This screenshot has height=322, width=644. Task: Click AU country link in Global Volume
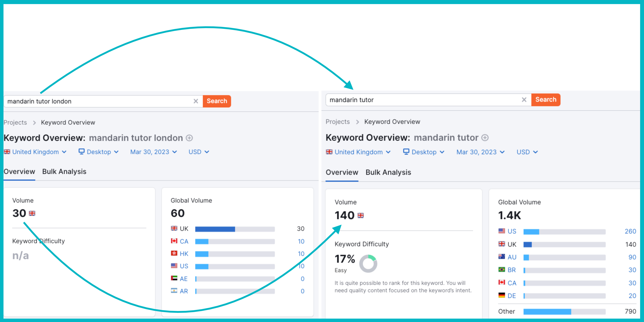click(x=512, y=257)
